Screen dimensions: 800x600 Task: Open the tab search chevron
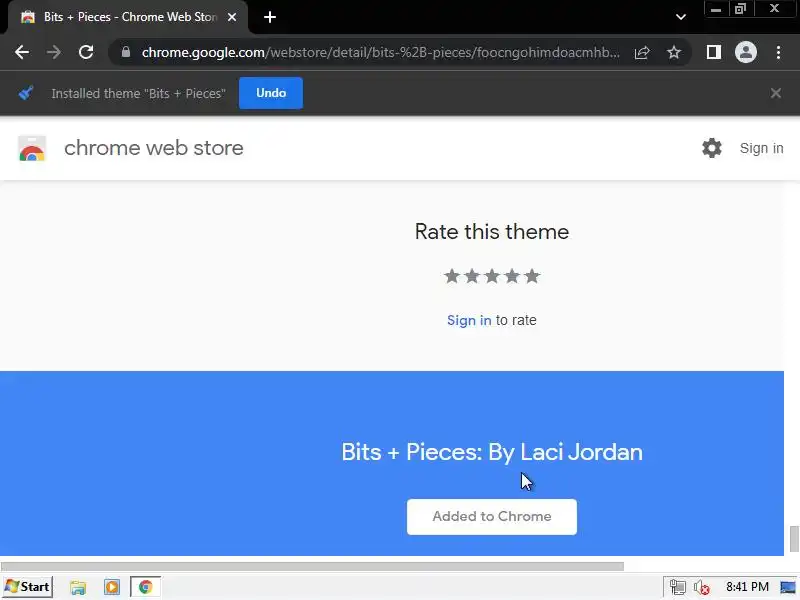pos(681,17)
